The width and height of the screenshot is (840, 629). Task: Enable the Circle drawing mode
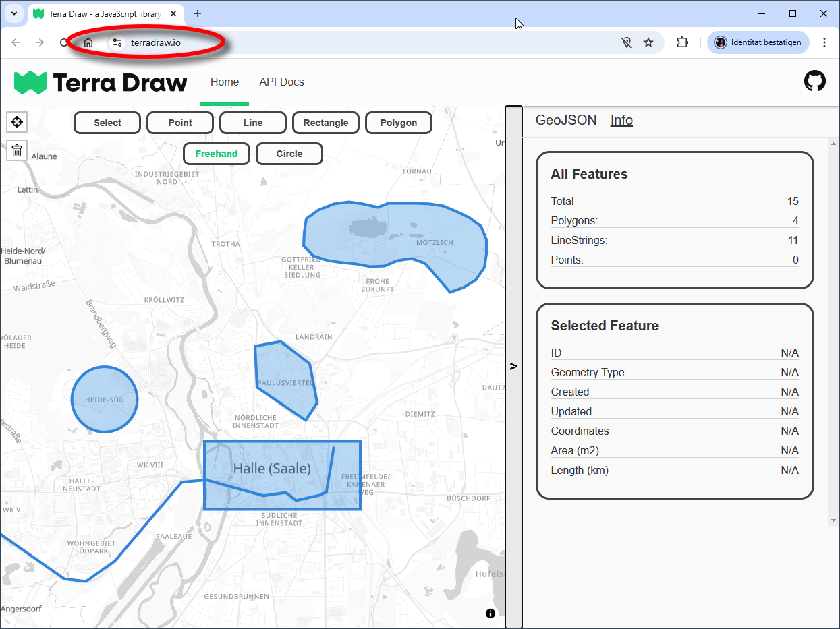pos(289,153)
